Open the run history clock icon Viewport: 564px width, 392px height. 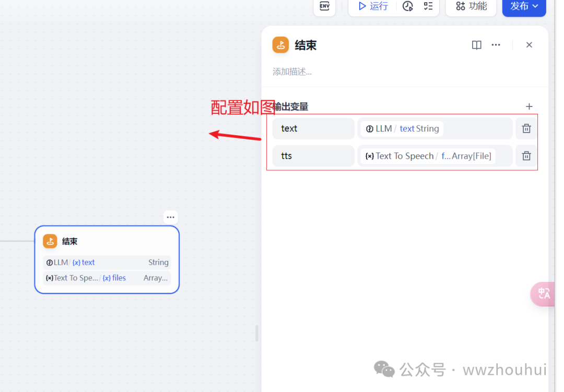click(408, 6)
